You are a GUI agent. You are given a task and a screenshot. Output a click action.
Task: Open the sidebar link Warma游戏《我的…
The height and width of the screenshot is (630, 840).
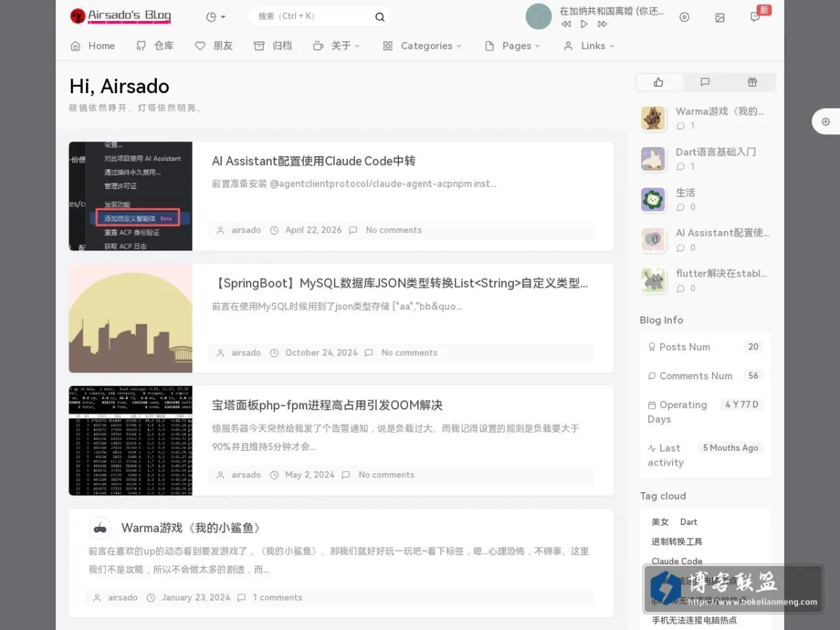[x=720, y=111]
